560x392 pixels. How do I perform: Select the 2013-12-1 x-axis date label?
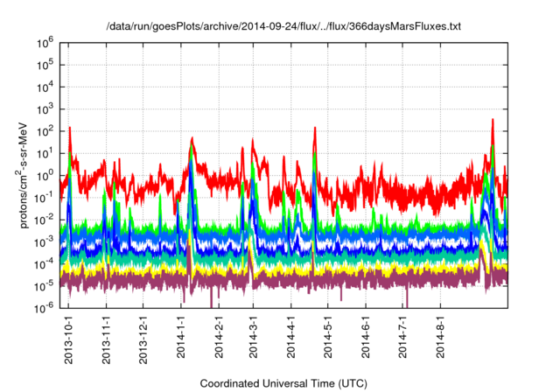click(143, 339)
